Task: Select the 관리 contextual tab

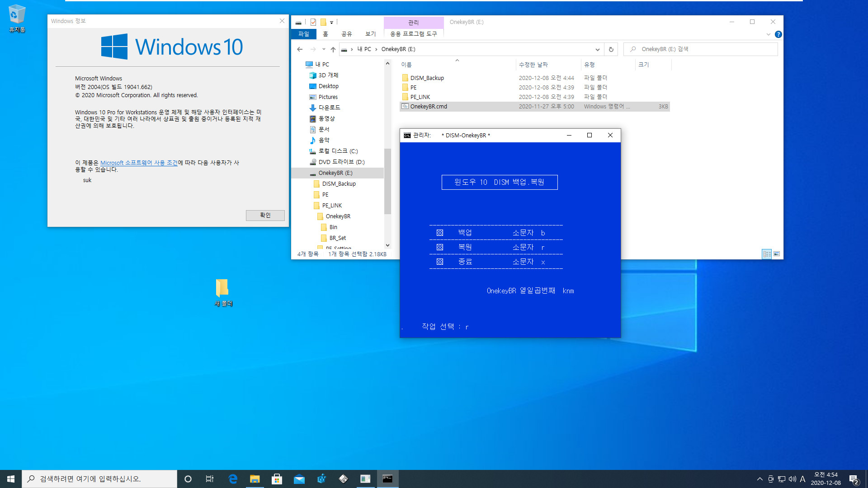Action: [414, 23]
